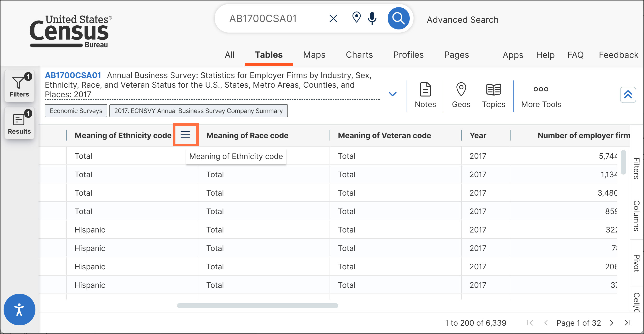This screenshot has width=644, height=334.
Task: Click the vertical table scrollbar thumb
Action: [623, 162]
